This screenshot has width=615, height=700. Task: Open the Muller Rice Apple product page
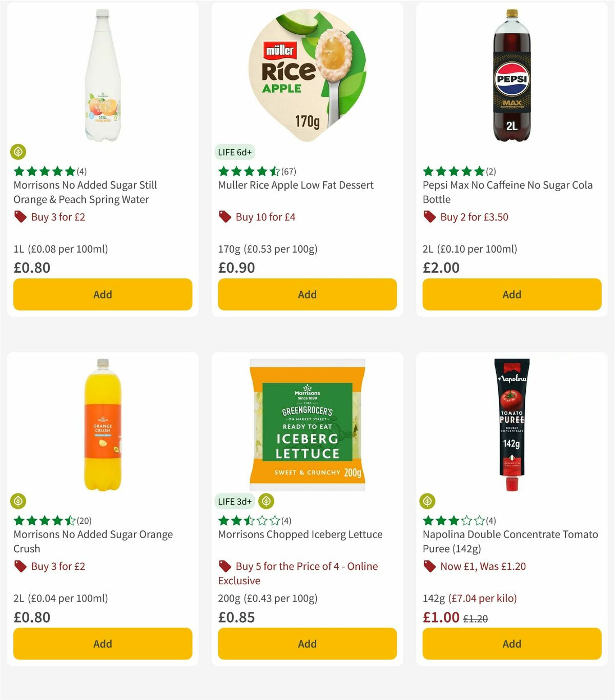pos(295,185)
